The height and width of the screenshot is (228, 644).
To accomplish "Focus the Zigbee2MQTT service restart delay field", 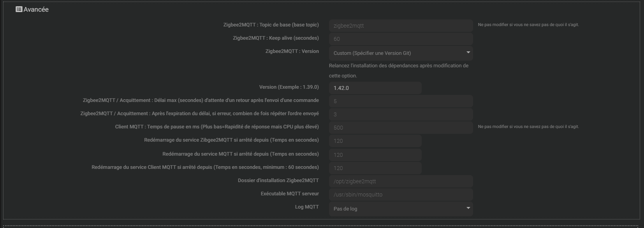I will pos(375,141).
